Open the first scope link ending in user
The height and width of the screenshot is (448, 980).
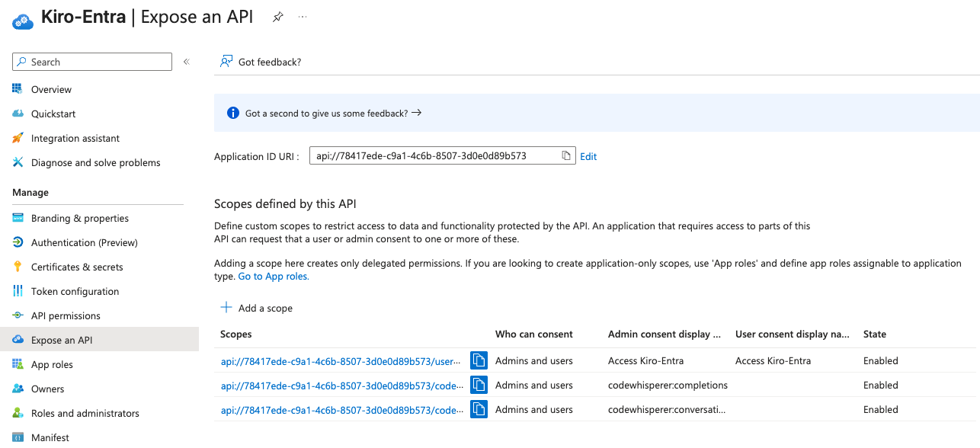[x=341, y=360]
